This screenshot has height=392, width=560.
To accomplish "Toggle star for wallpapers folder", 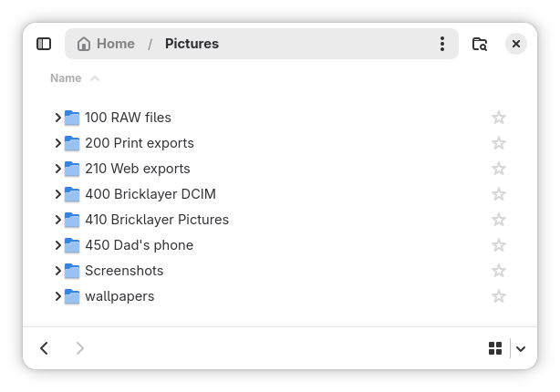I will tap(499, 296).
